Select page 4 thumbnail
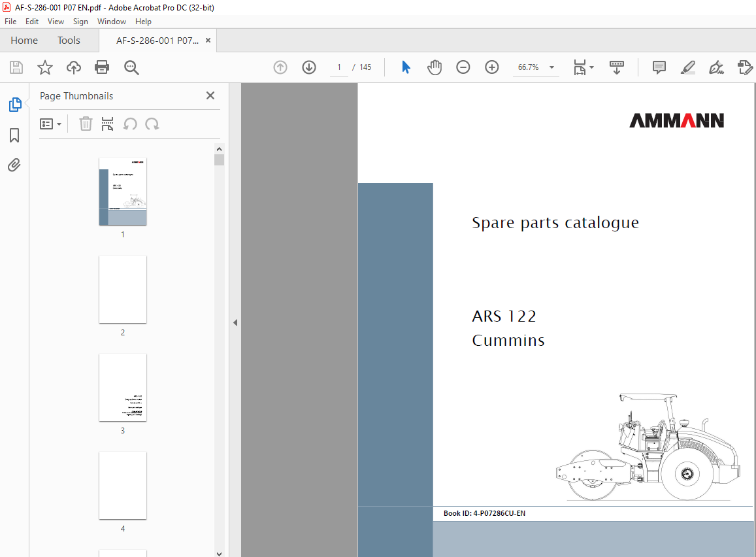The width and height of the screenshot is (756, 557). click(123, 485)
